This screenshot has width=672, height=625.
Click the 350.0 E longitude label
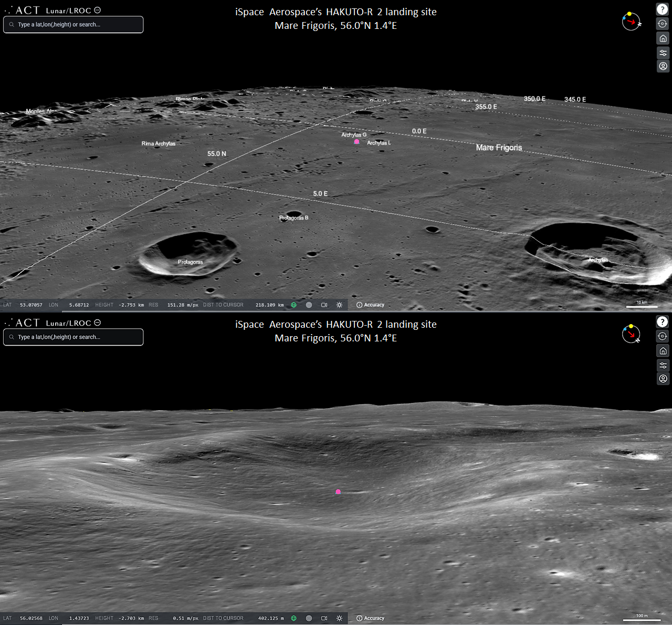coord(534,99)
